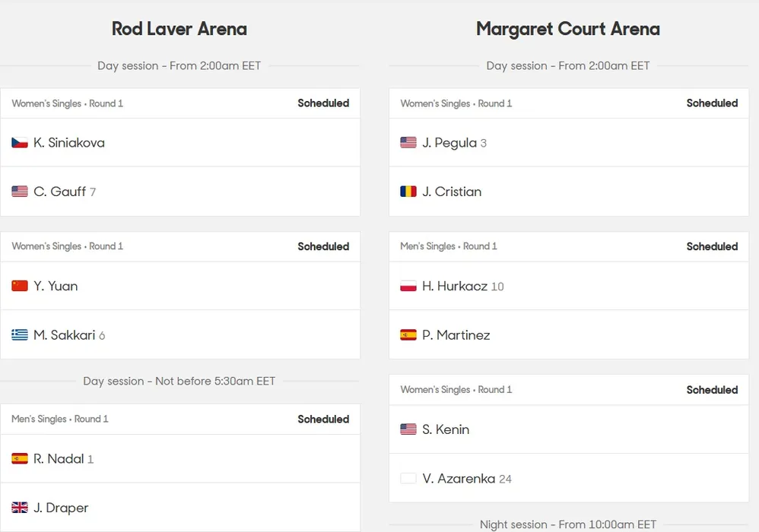Open J. Pegula player link

coord(449,143)
